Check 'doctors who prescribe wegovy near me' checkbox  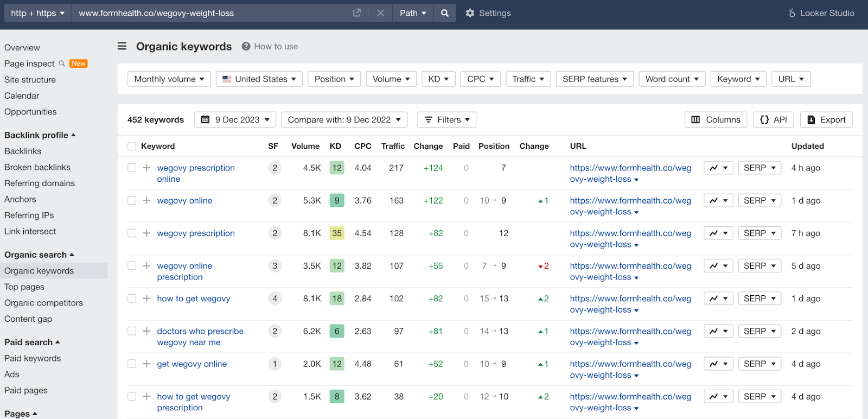pyautogui.click(x=132, y=331)
